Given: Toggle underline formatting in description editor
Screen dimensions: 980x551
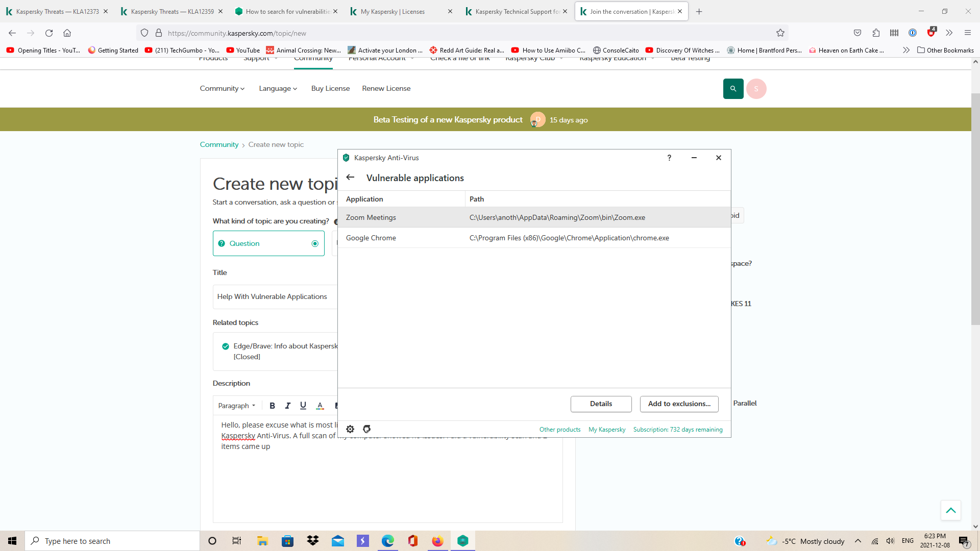Looking at the screenshot, I should (303, 406).
